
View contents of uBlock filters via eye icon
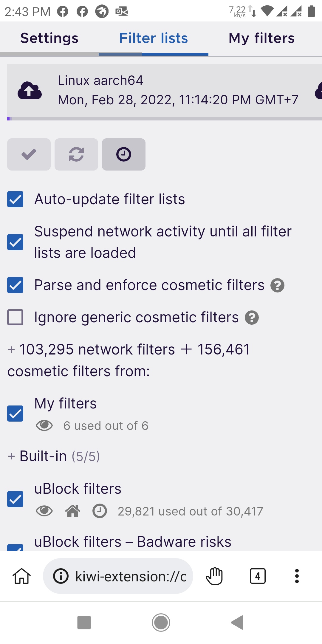coord(45,511)
